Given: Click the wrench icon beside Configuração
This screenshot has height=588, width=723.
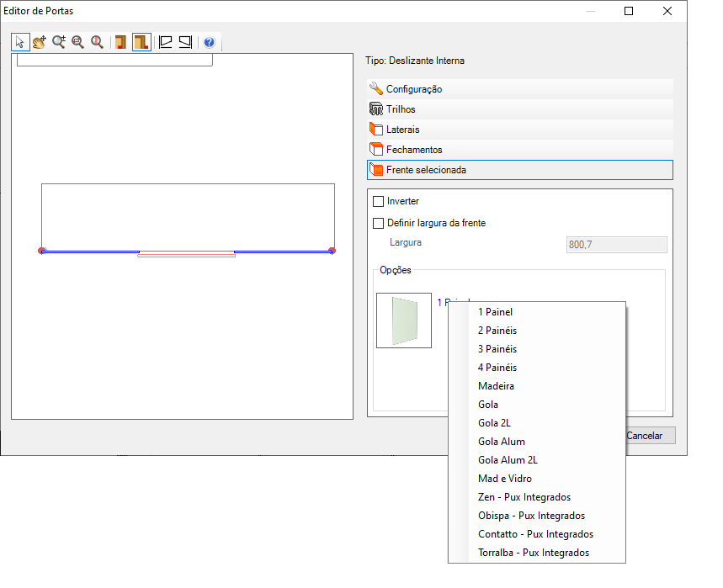Looking at the screenshot, I should (376, 88).
